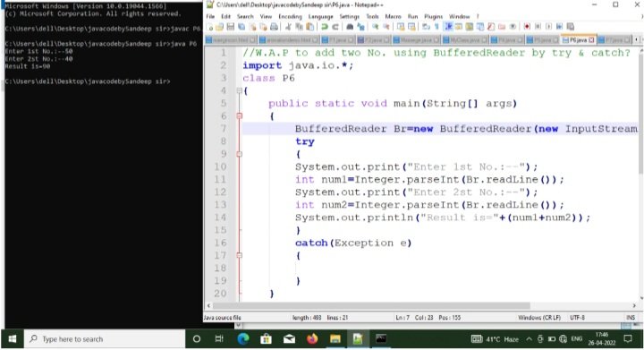
Task: Open the User Defined Language dialog icon
Action: click(x=458, y=27)
